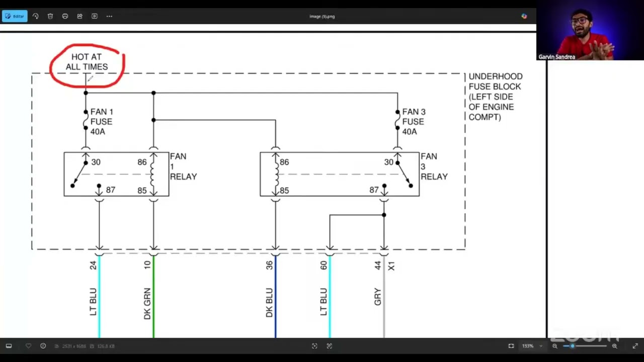Open the Editar image editor
The height and width of the screenshot is (362, 644).
15,16
